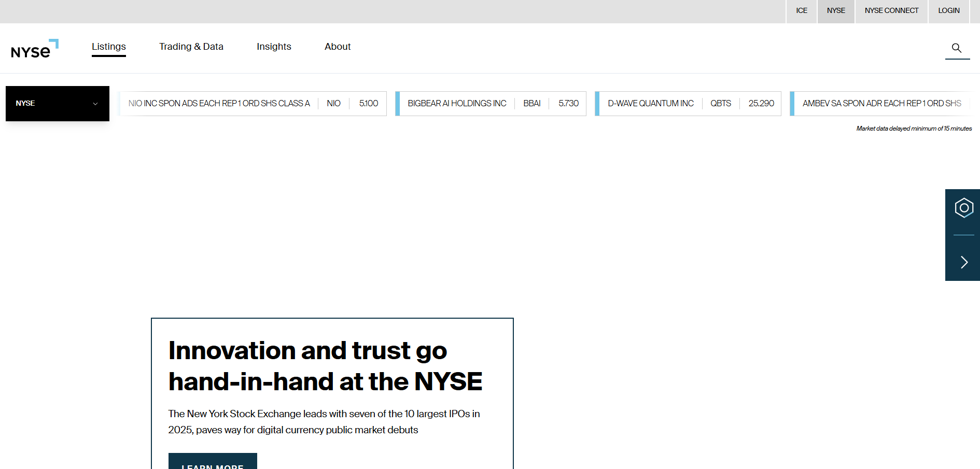Open Ambev SA ticker card
Viewport: 980px width, 469px height.
coord(881,104)
